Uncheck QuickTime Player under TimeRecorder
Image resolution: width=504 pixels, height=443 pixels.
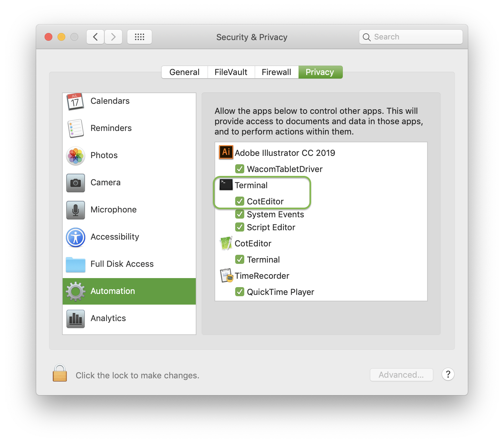click(x=240, y=292)
